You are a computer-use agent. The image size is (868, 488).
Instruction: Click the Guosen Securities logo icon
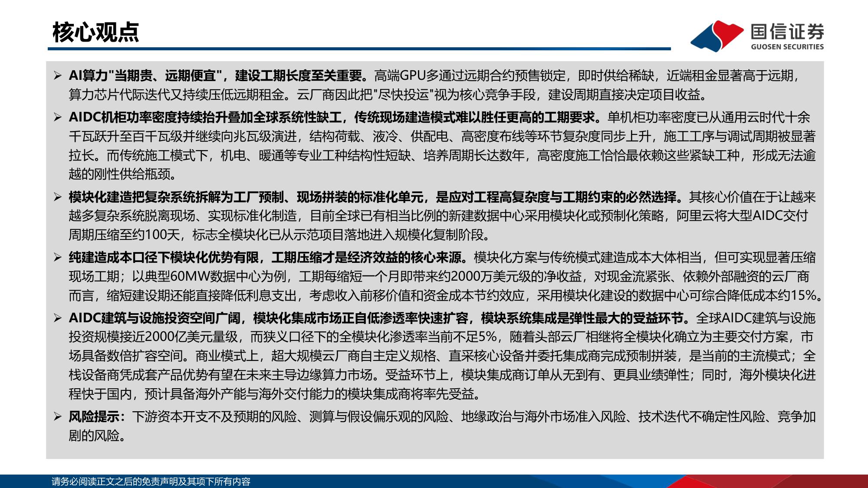click(x=717, y=36)
